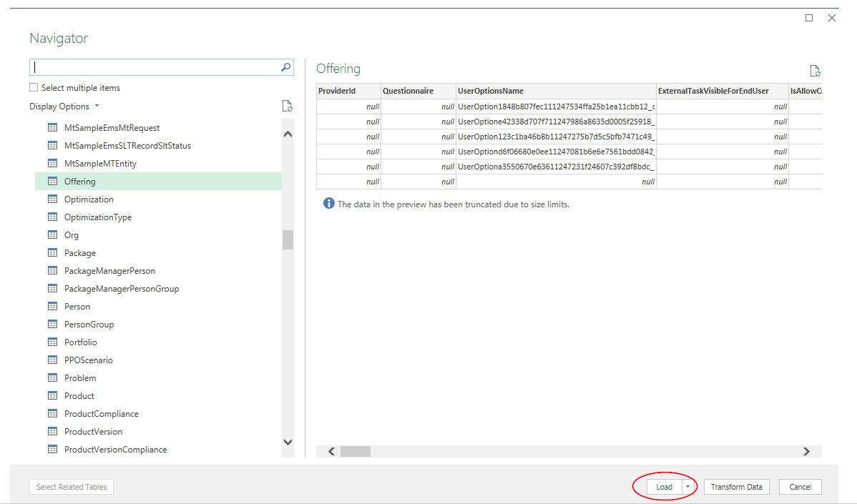The image size is (857, 504).
Task: Click the refresh preview icon above the Offering data
Action: pos(815,71)
